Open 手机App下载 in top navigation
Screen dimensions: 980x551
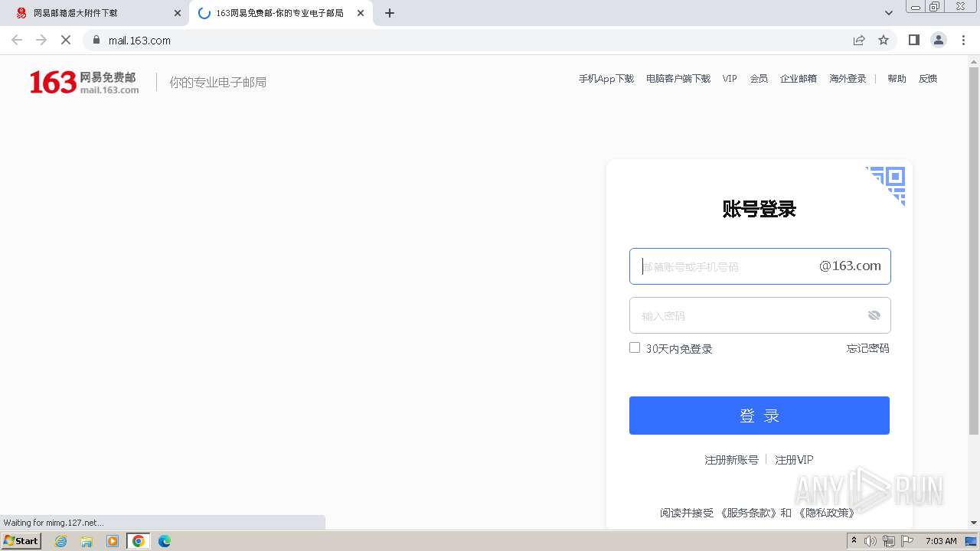(x=606, y=79)
